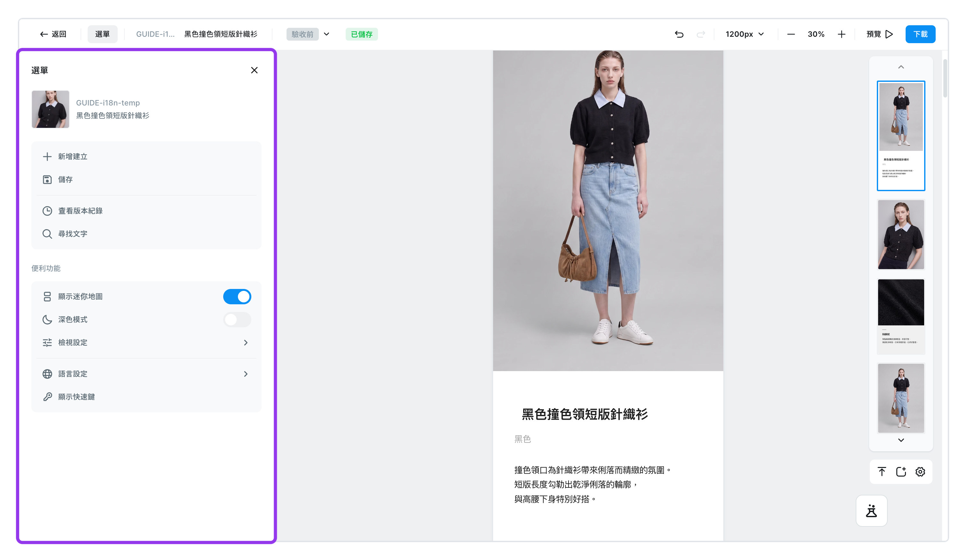Click 30% zoom level value
This screenshot has width=967, height=560.
(x=816, y=34)
